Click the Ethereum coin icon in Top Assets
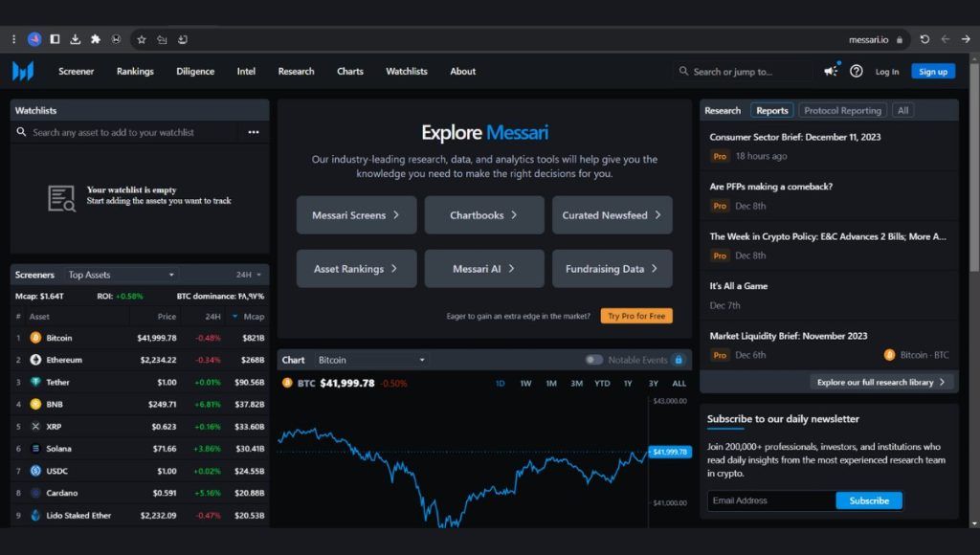 coord(35,360)
